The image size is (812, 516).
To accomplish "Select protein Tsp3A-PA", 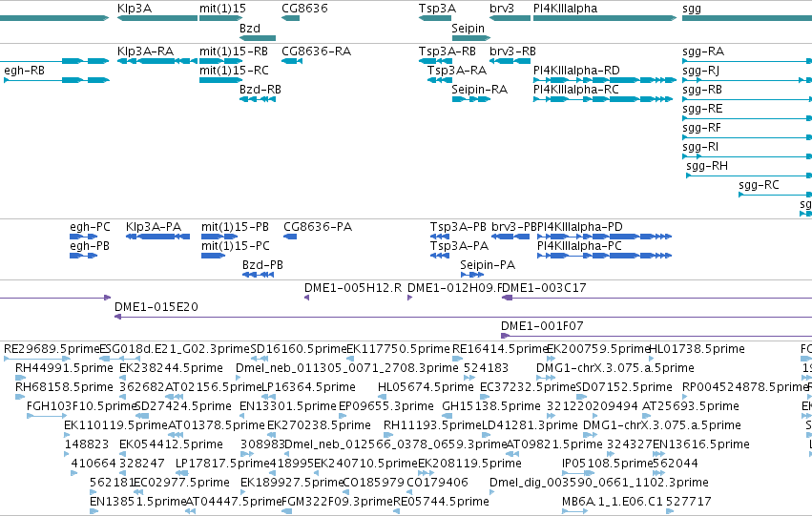I will pos(440,256).
